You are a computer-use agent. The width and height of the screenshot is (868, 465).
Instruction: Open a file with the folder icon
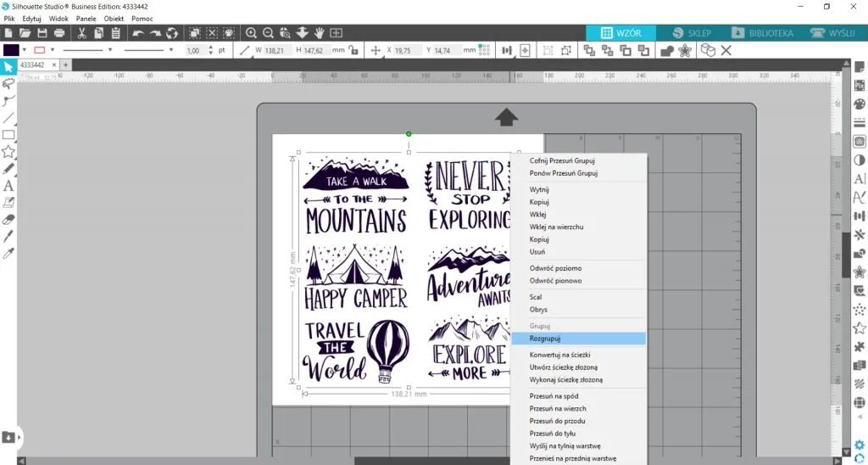point(25,33)
